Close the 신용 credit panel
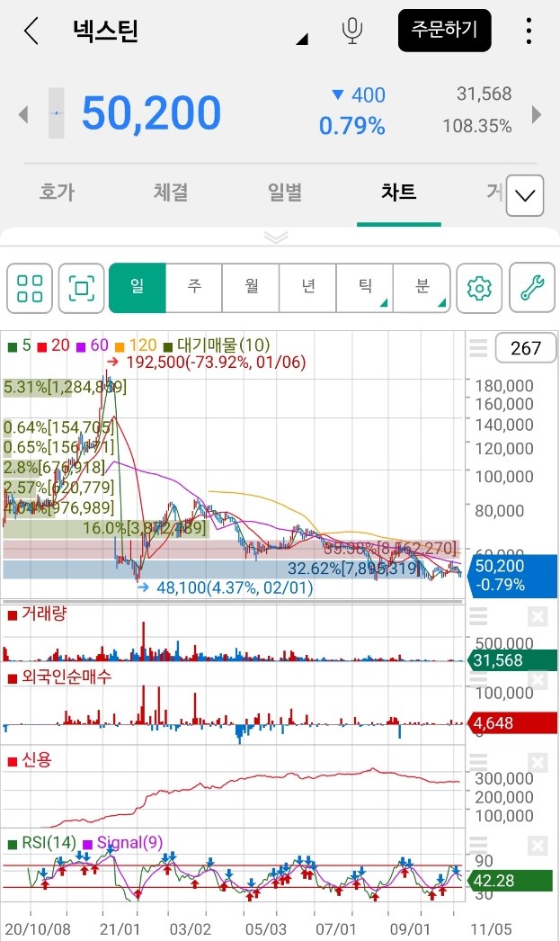Image resolution: width=560 pixels, height=941 pixels. pyautogui.click(x=538, y=763)
